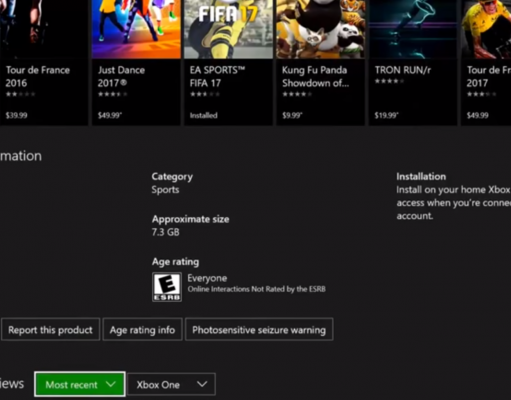511x400 pixels.
Task: Click the Just Dance 2017 star rating
Action: pyautogui.click(x=112, y=94)
